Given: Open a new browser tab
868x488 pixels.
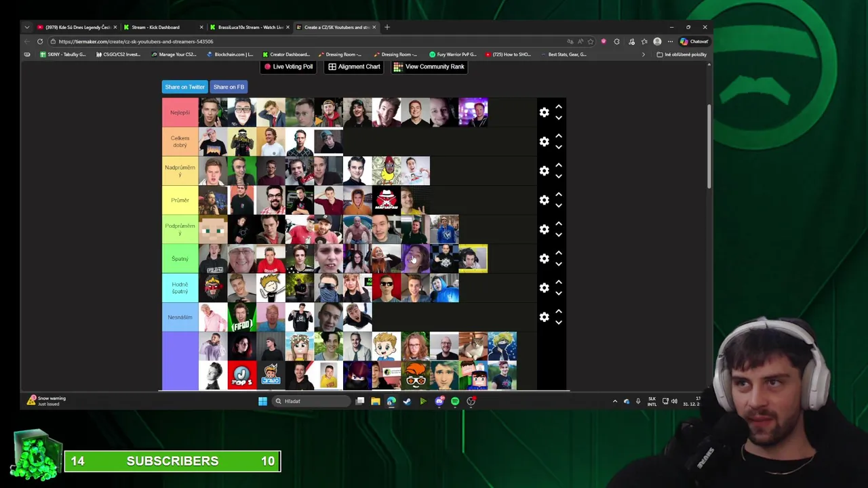Looking at the screenshot, I should pos(387,27).
